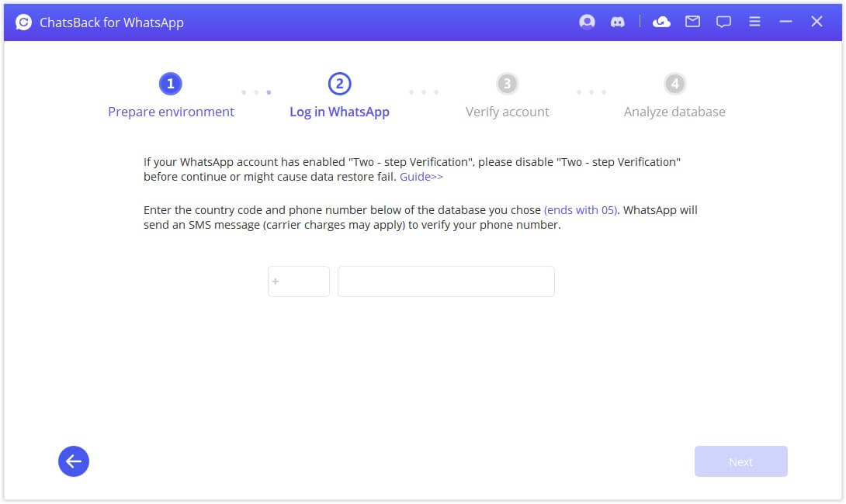846x504 pixels.
Task: Click the "(ends with 05)" text
Action: point(581,210)
